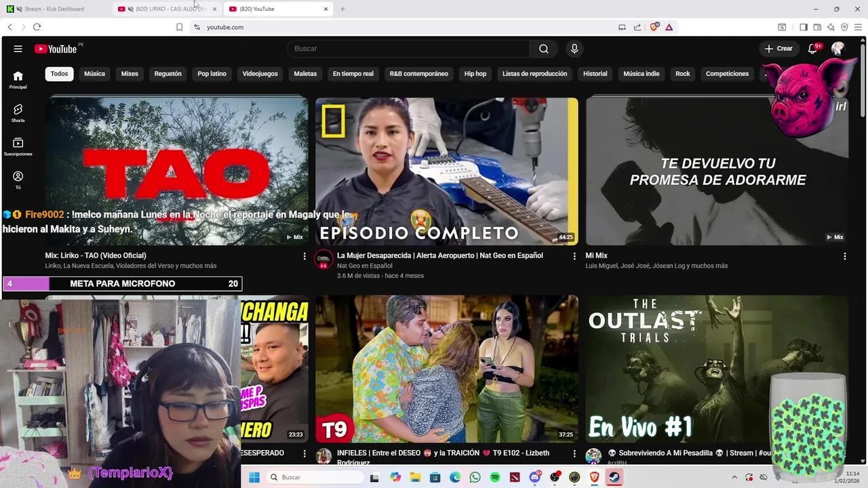
Task: Open Suscripciones in the sidebar
Action: [x=18, y=147]
